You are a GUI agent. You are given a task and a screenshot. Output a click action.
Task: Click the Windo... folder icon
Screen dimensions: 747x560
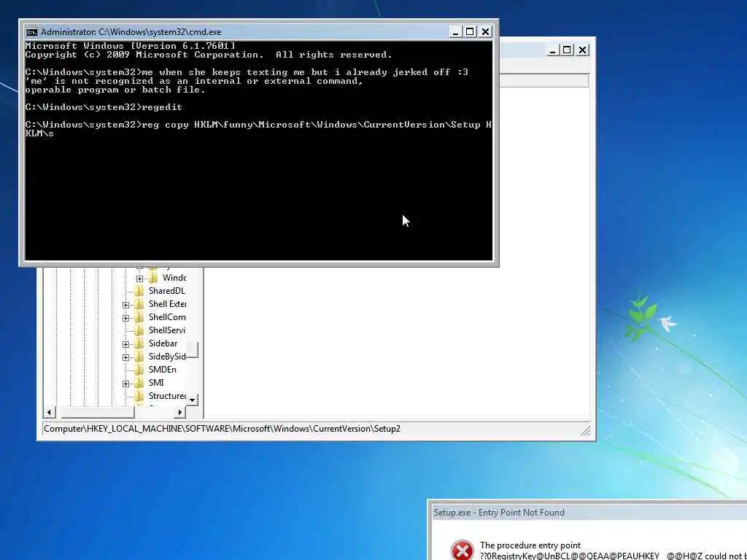[153, 278]
